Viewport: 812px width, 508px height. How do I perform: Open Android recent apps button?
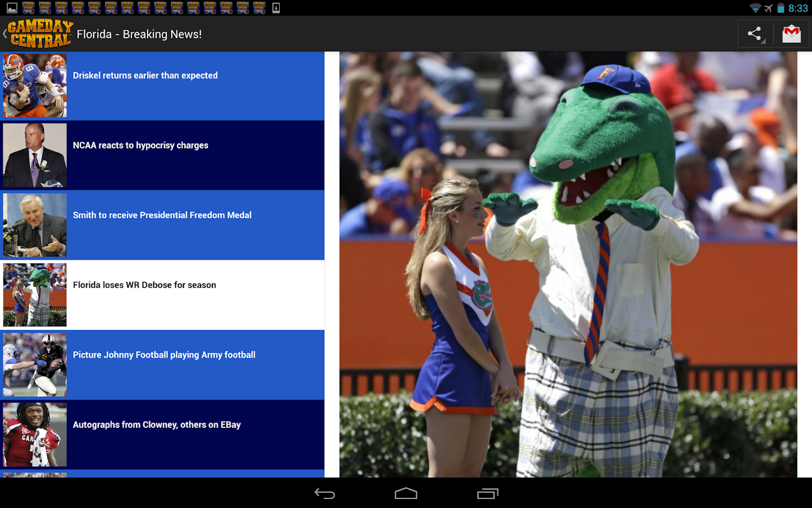[x=488, y=493]
